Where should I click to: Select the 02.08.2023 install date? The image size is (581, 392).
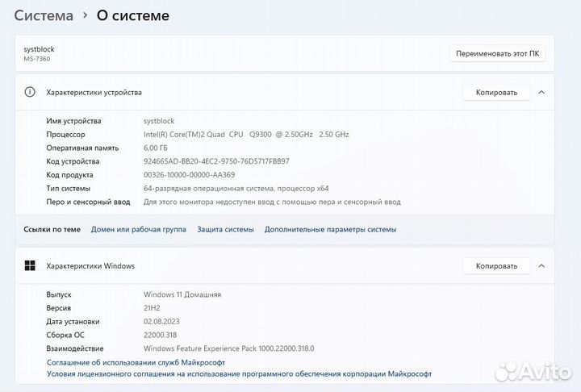click(x=161, y=322)
